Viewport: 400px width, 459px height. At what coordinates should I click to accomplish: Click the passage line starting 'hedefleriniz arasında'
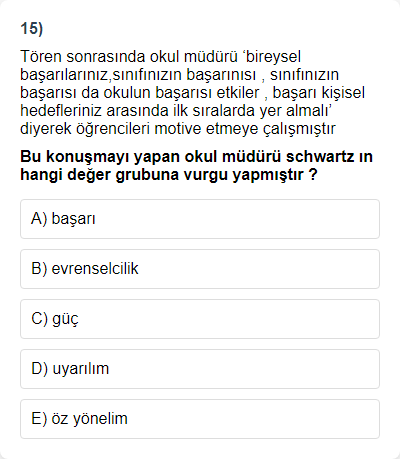click(x=175, y=111)
